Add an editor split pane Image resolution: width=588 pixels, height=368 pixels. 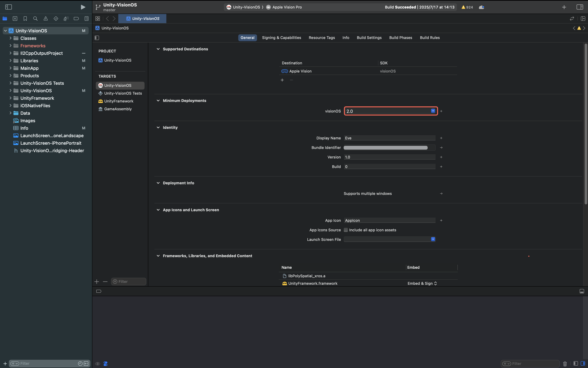pyautogui.click(x=583, y=19)
